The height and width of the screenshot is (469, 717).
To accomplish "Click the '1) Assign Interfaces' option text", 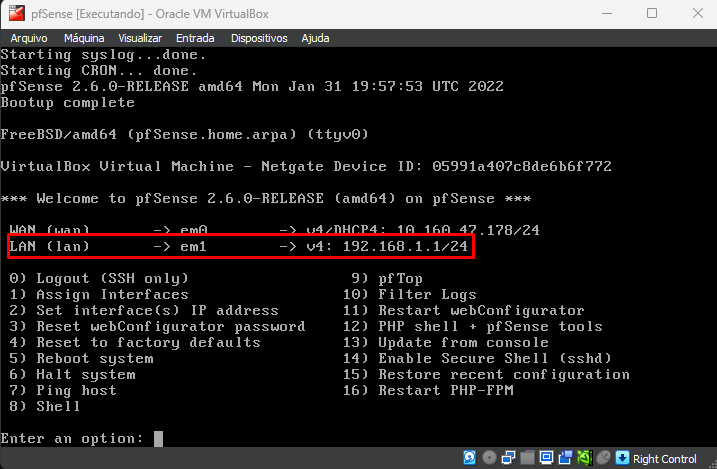I will 99,294.
